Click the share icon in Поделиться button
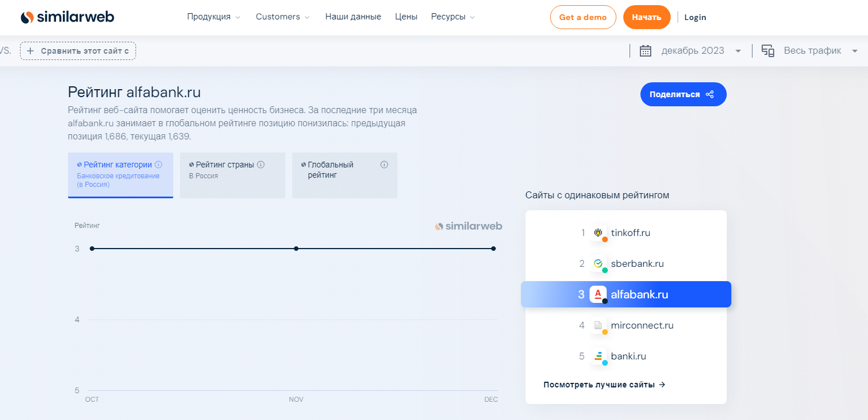868x420 pixels. pos(710,94)
